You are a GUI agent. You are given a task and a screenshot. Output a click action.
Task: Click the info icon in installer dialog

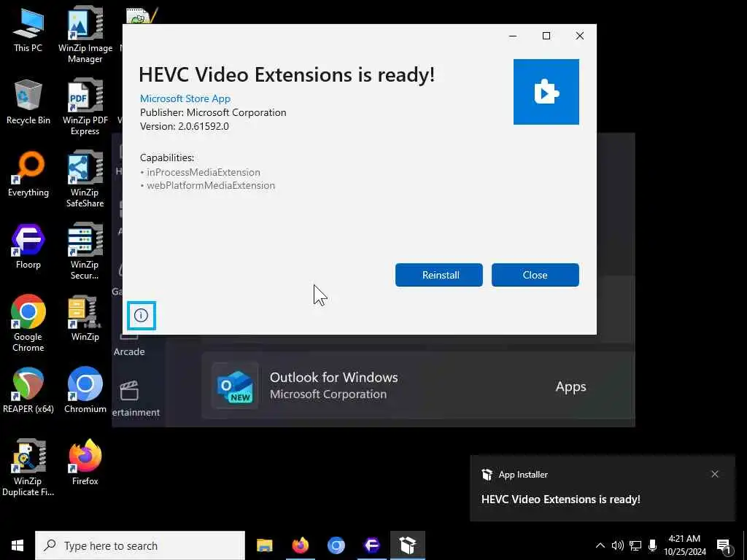coord(142,315)
